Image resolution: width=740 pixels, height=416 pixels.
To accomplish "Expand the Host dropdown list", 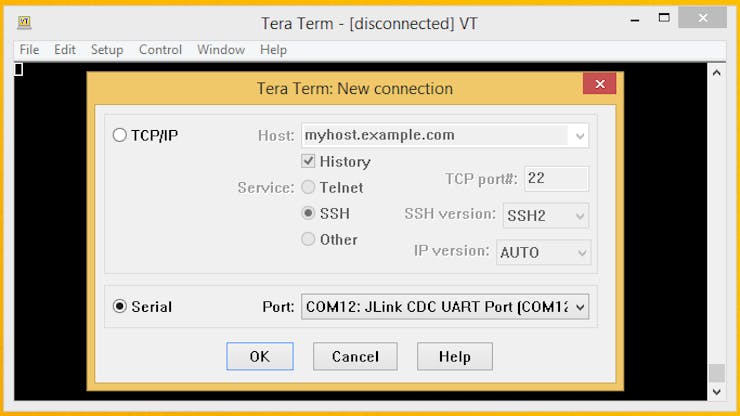I will (x=578, y=135).
